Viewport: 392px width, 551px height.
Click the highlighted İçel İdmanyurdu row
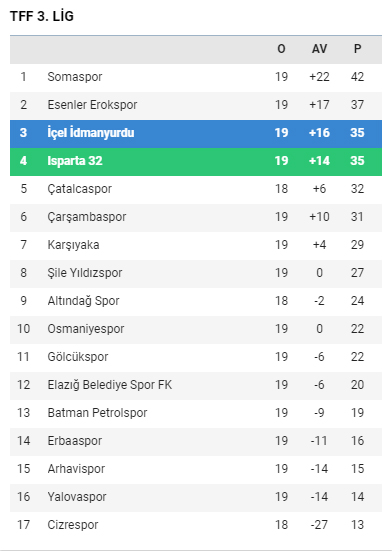[196, 133]
